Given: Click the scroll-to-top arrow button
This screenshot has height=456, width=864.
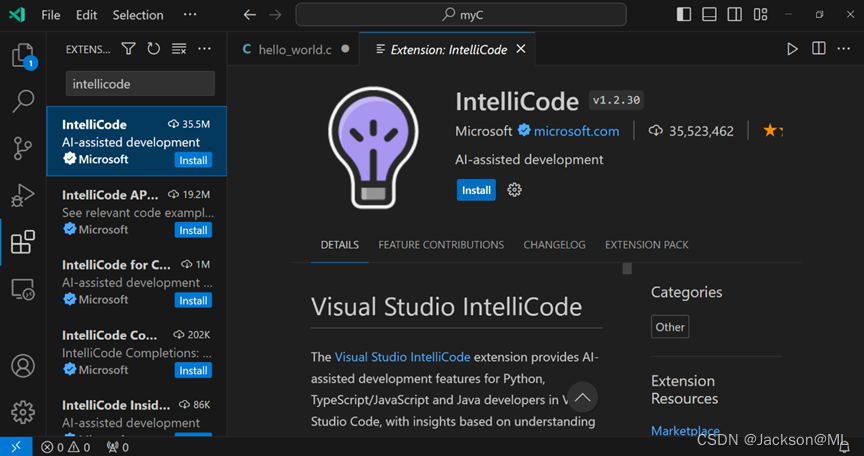Looking at the screenshot, I should click(x=582, y=398).
